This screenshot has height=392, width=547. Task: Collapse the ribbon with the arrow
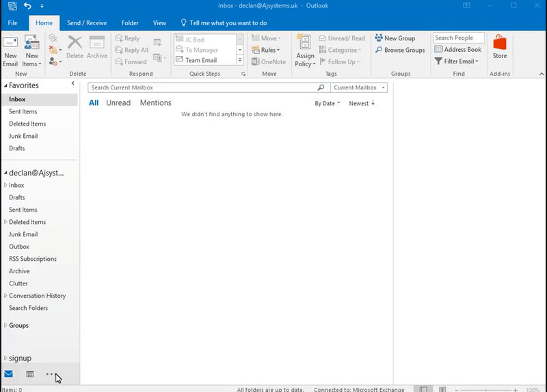click(542, 74)
